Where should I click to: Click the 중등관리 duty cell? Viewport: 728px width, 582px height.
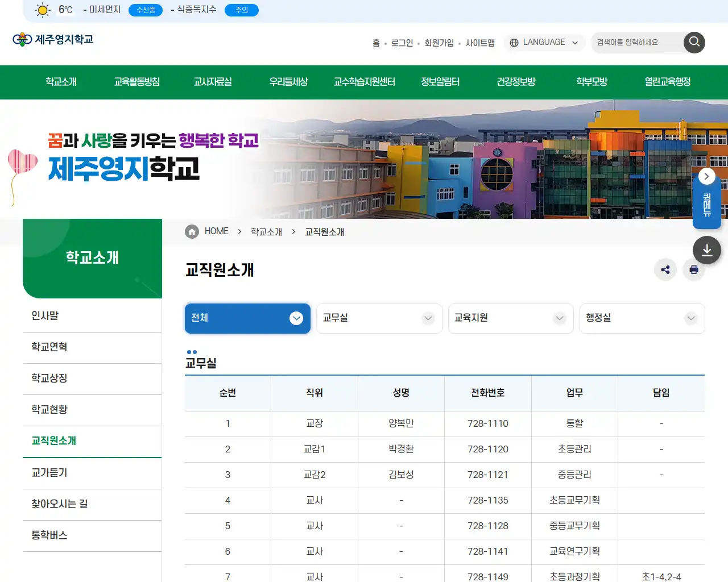tap(574, 475)
